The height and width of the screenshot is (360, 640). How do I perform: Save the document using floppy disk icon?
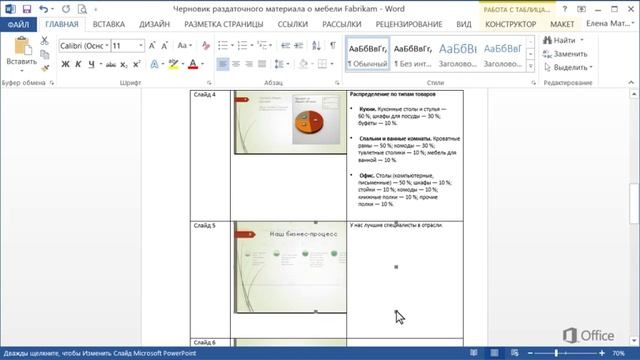click(x=27, y=9)
